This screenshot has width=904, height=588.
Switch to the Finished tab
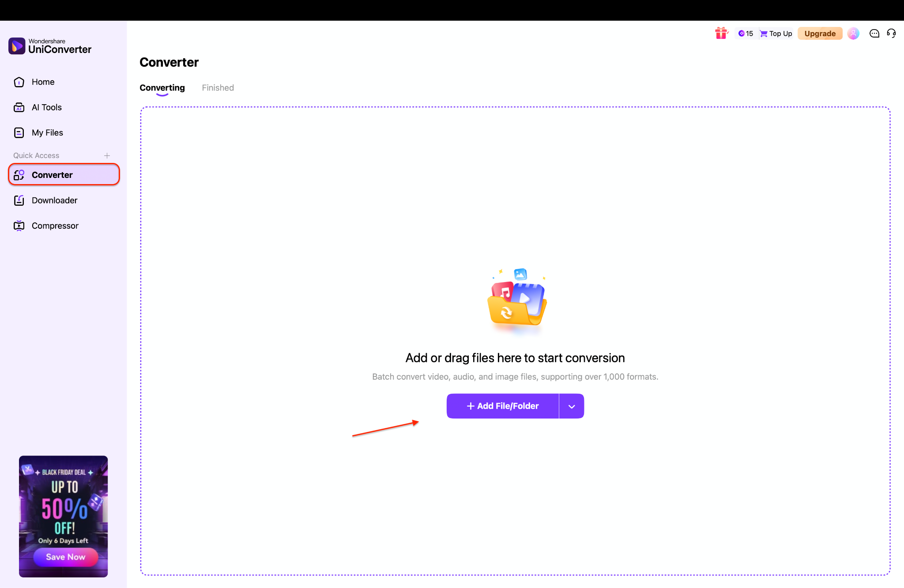[218, 87]
